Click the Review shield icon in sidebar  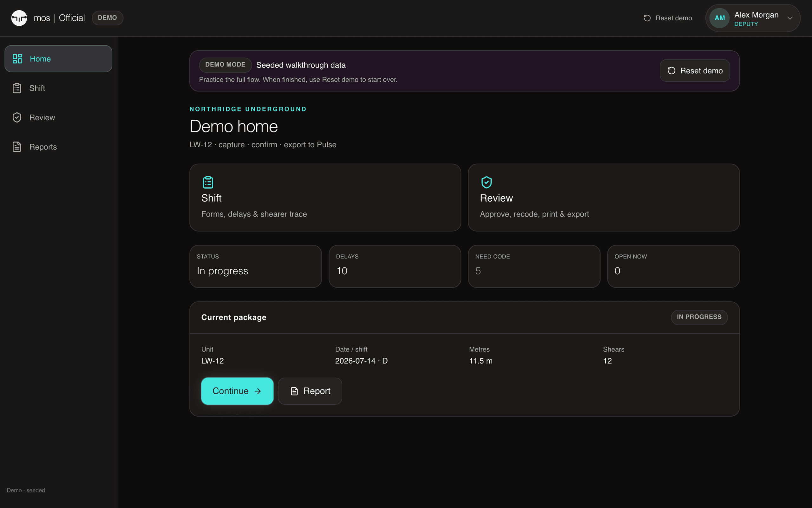coord(17,117)
